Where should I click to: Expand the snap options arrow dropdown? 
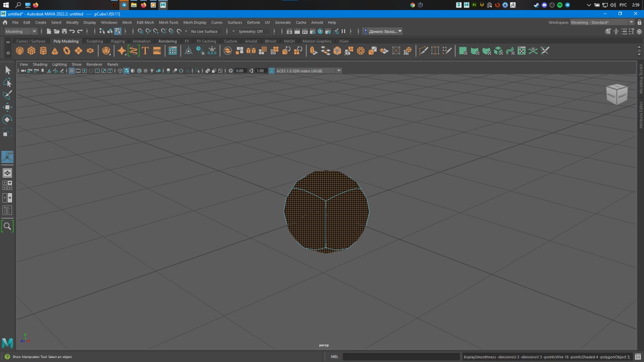186,31
